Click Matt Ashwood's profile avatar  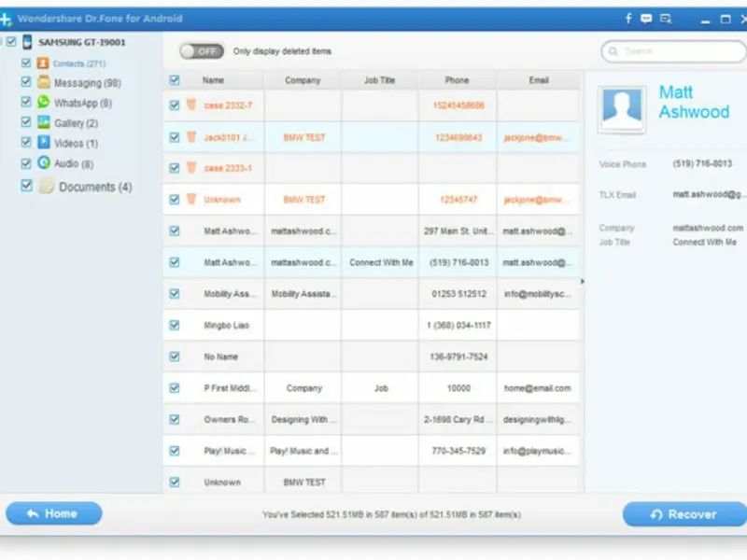point(622,108)
